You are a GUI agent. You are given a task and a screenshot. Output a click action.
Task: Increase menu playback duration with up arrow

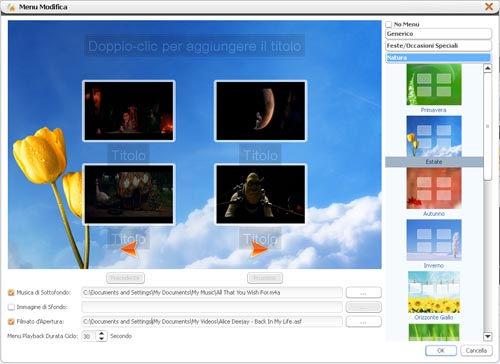[x=102, y=333]
